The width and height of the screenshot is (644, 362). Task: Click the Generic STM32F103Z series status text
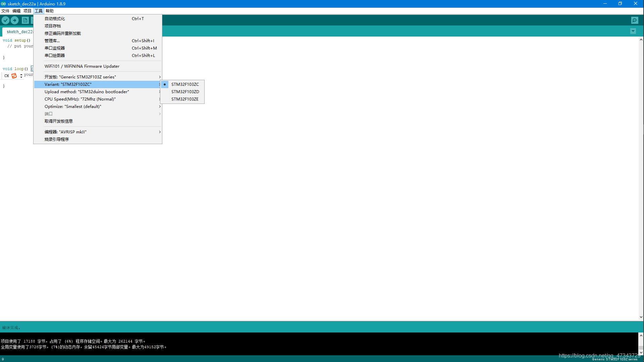pos(614,359)
